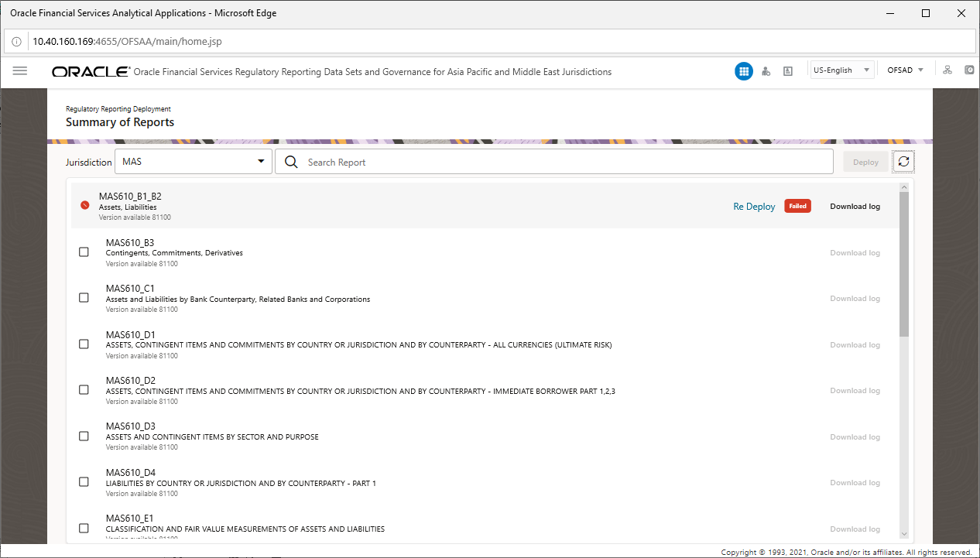This screenshot has height=558, width=980.
Task: Click 'Contingents, Commitments, Derivatives' description
Action: [x=174, y=253]
